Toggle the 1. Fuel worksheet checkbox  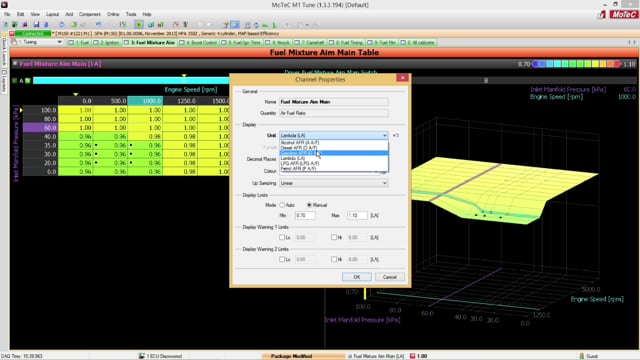(71, 42)
